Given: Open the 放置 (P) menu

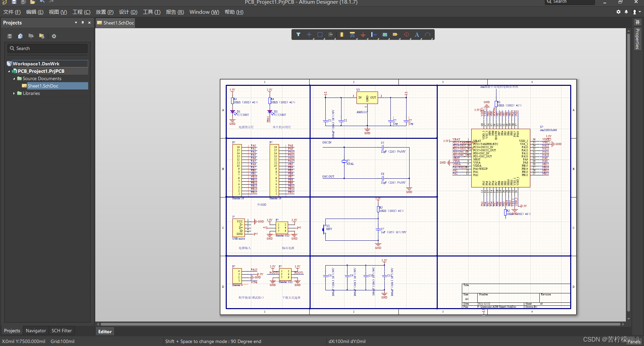Looking at the screenshot, I should click(x=105, y=12).
